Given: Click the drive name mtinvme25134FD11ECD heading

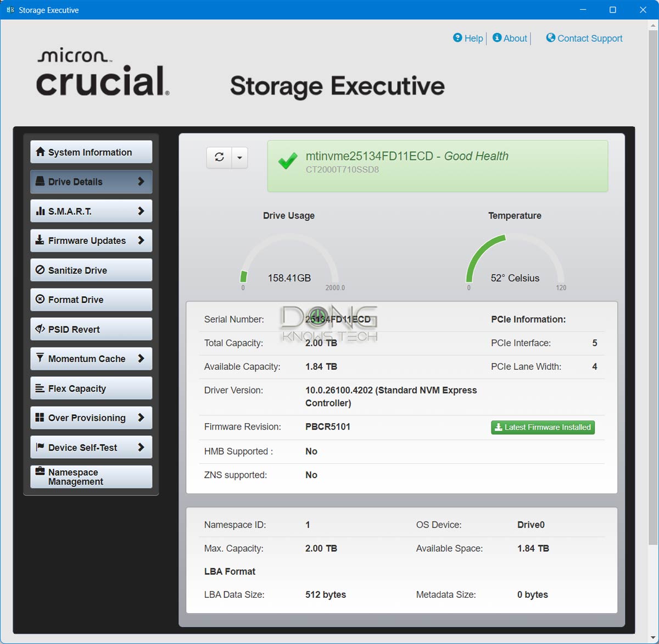Looking at the screenshot, I should [370, 156].
